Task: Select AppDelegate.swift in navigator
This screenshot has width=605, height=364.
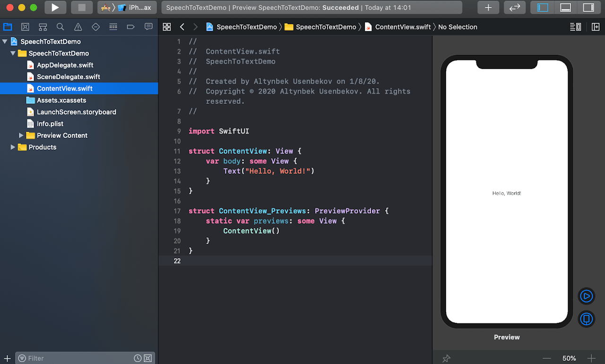Action: coord(65,65)
